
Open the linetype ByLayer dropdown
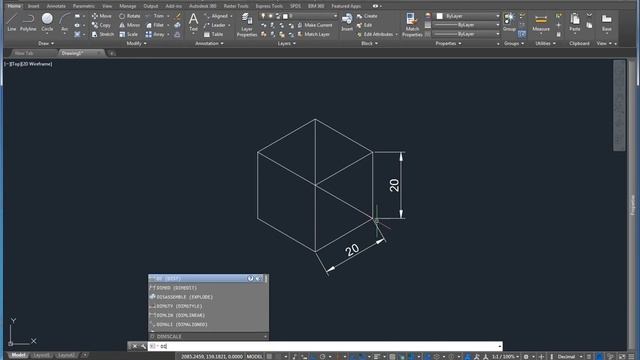(x=467, y=34)
